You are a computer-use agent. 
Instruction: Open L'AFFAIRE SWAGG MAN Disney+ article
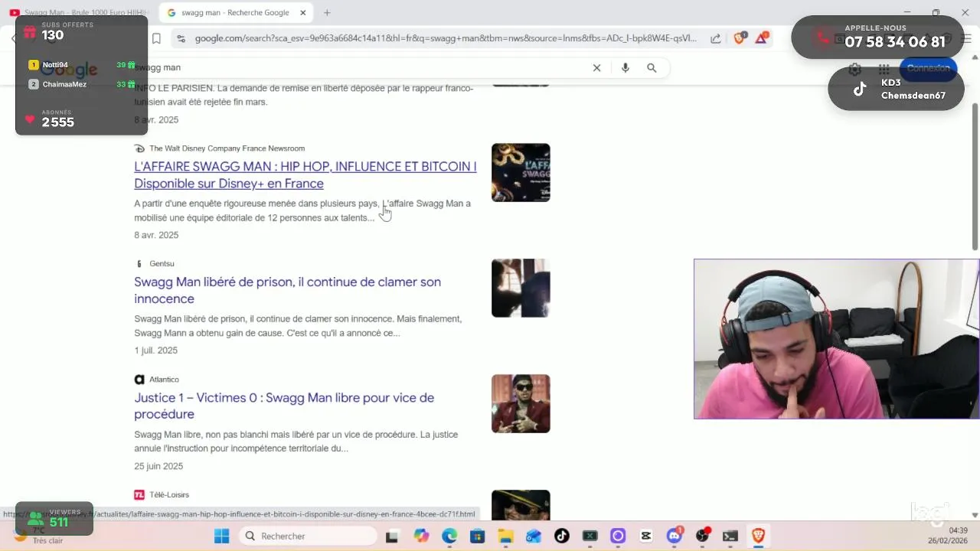point(305,174)
